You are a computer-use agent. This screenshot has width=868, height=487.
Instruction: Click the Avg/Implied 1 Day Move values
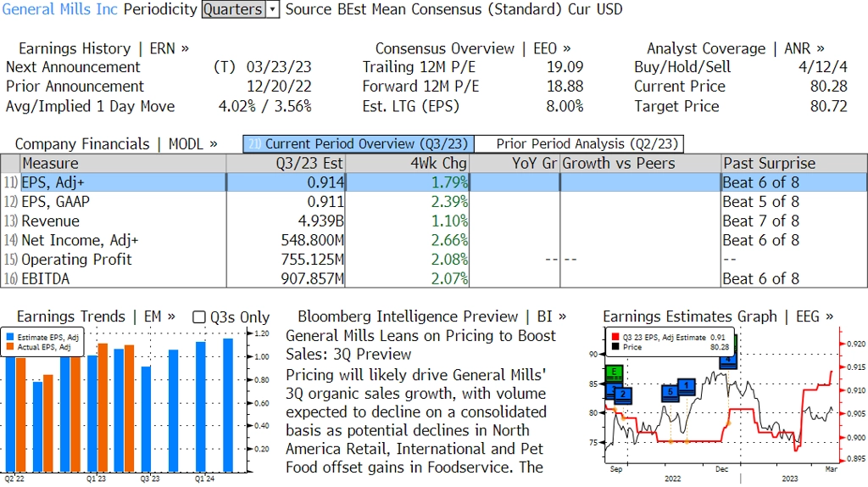click(x=265, y=106)
